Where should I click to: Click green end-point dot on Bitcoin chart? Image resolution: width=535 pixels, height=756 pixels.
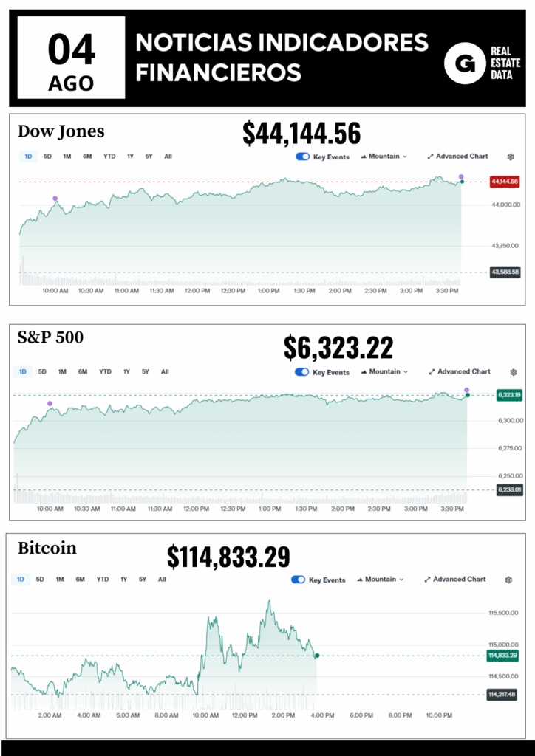click(x=317, y=656)
